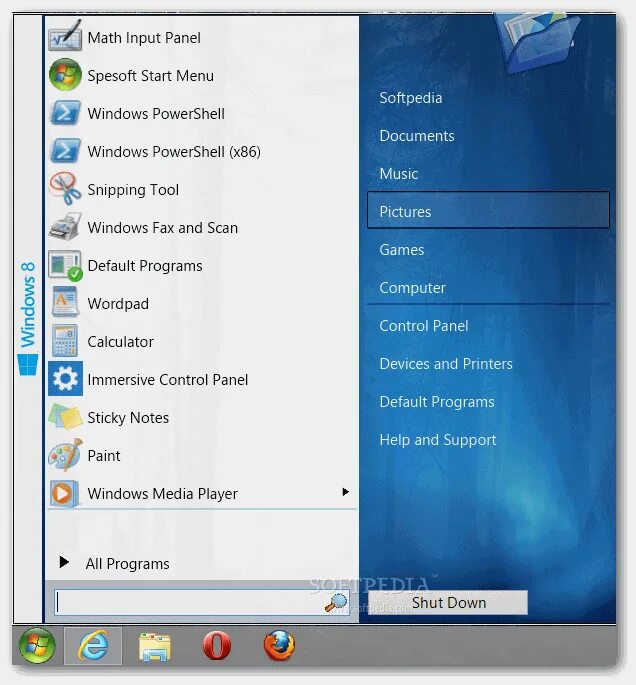This screenshot has width=636, height=685.
Task: Open Music from the right pane
Action: [399, 174]
